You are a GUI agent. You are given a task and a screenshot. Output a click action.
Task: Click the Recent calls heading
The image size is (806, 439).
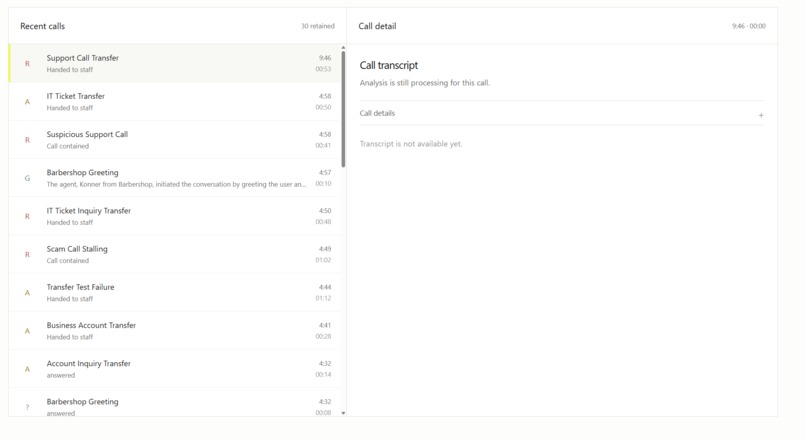[43, 26]
